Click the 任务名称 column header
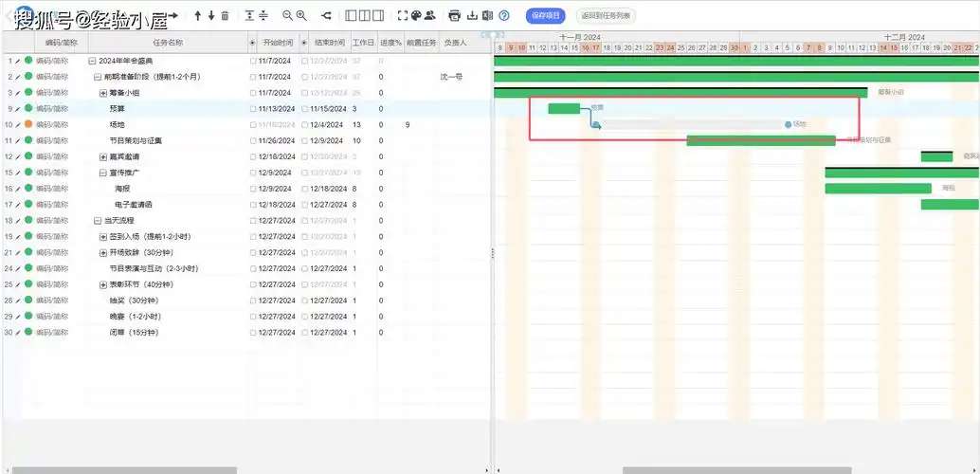This screenshot has width=980, height=474. 168,43
